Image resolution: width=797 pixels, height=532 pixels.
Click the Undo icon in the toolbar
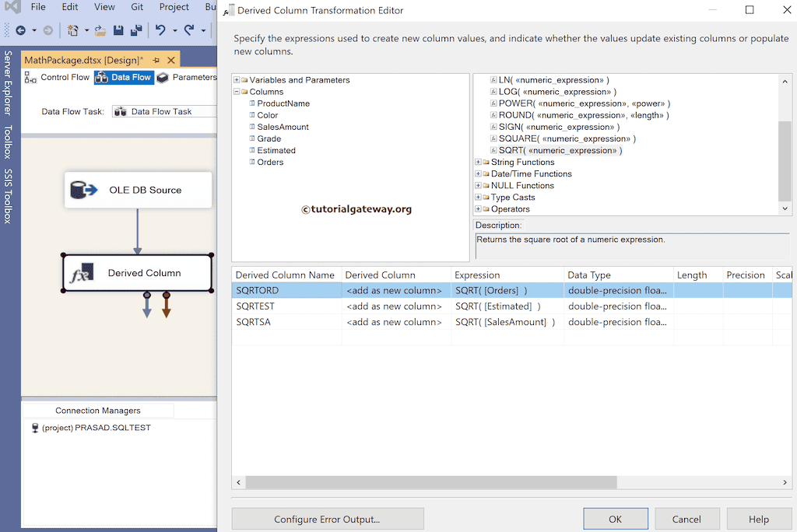[x=160, y=30]
